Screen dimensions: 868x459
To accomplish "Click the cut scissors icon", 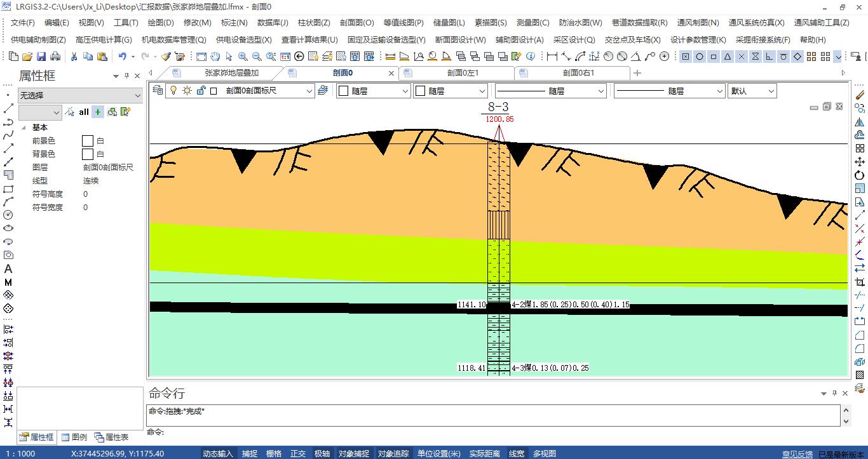I will click(x=74, y=57).
